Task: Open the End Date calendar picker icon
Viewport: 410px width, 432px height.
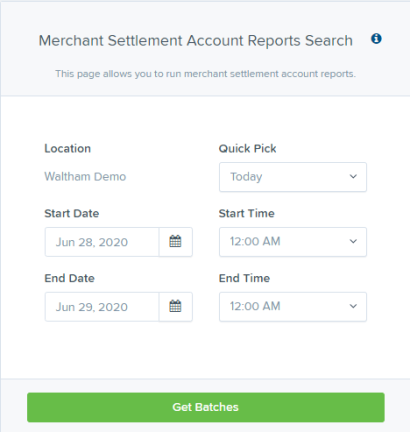Action: (x=175, y=307)
